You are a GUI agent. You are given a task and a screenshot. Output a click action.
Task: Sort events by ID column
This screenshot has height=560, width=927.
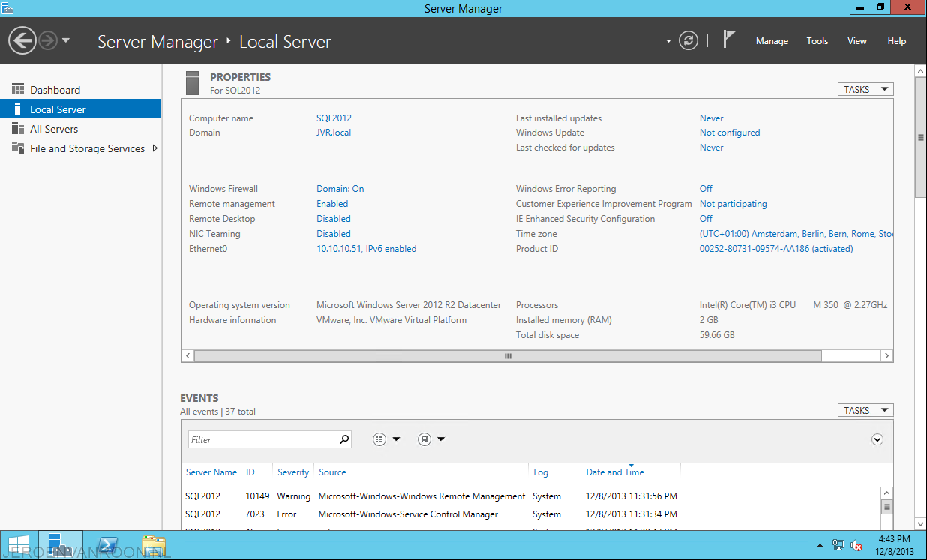(250, 472)
